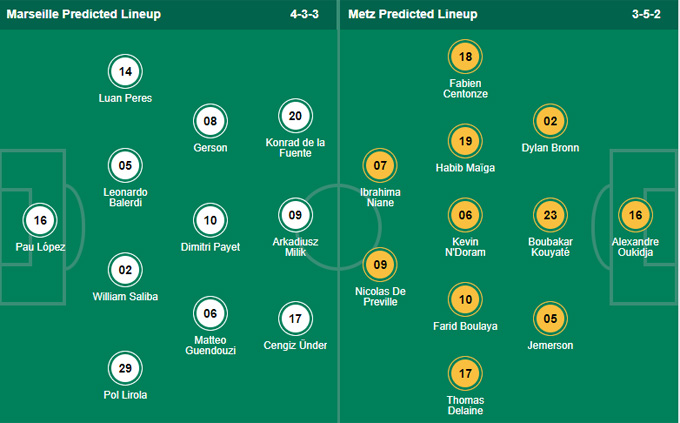Screen dimensions: 680x423
Task: Click Cengiz Ünder's number 17 badge
Action: [295, 319]
